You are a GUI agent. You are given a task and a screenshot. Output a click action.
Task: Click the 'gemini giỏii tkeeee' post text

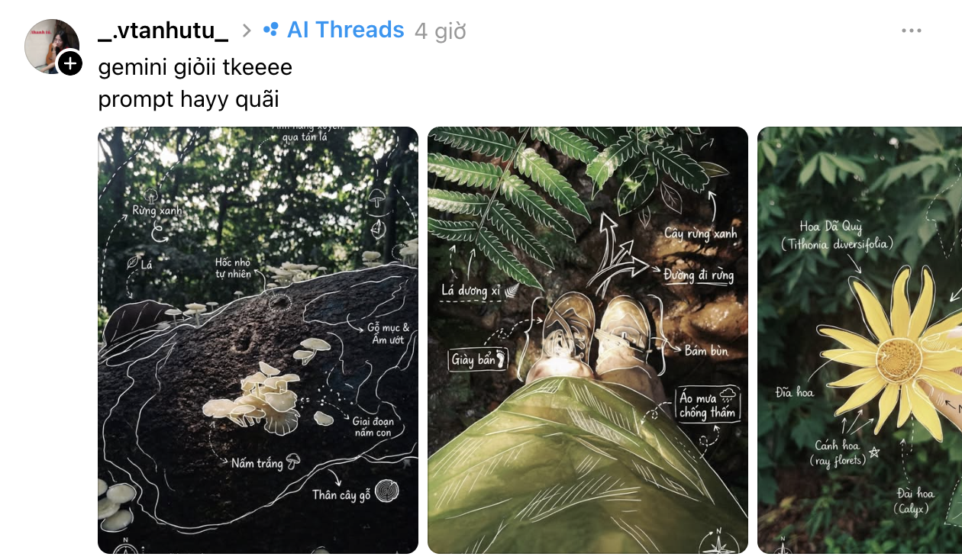195,67
